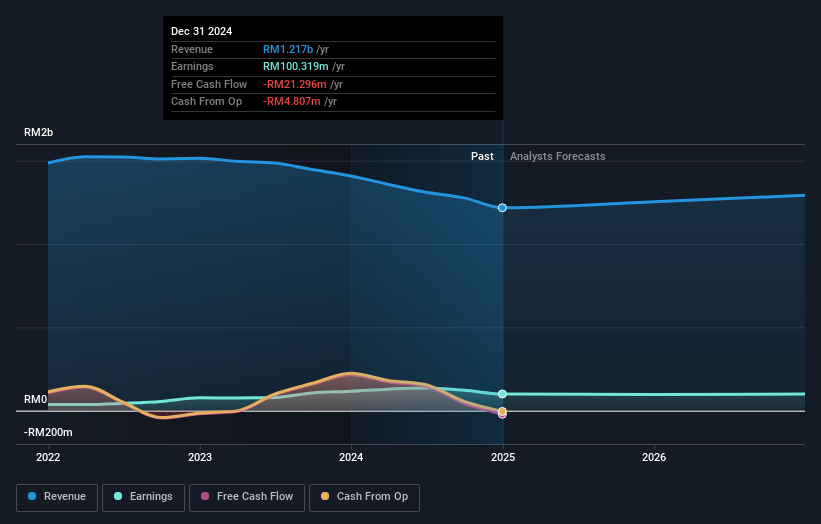Click the 2026 x-axis label
Screen dimensions: 821x524
(x=654, y=458)
